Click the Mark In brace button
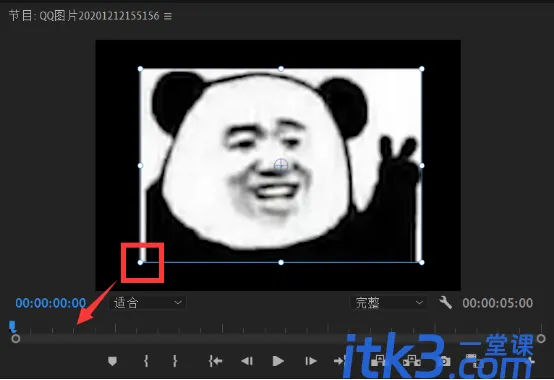 (x=146, y=361)
